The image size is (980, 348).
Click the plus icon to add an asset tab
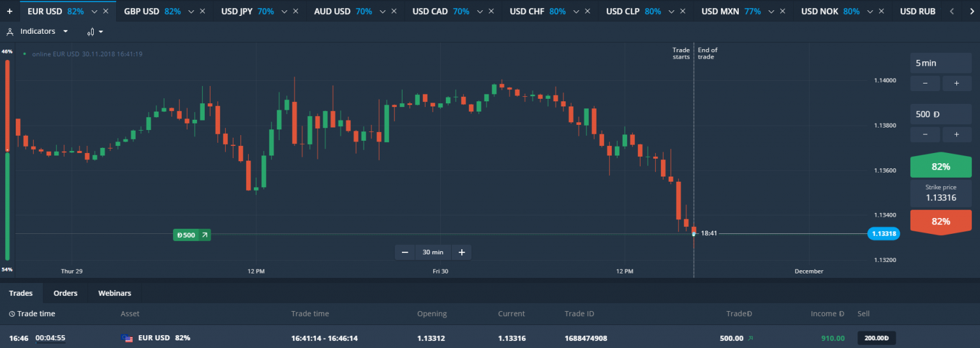10,11
